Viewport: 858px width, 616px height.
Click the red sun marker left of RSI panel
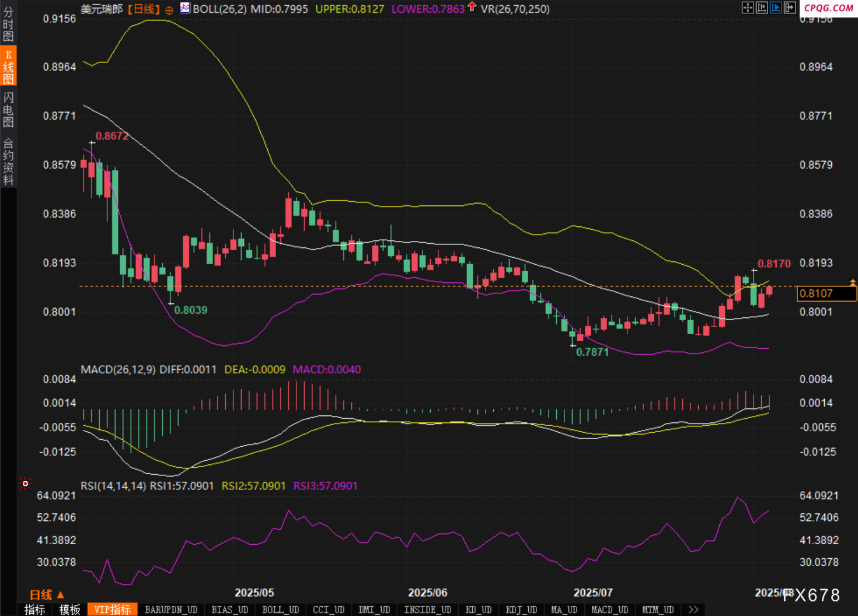(x=25, y=483)
